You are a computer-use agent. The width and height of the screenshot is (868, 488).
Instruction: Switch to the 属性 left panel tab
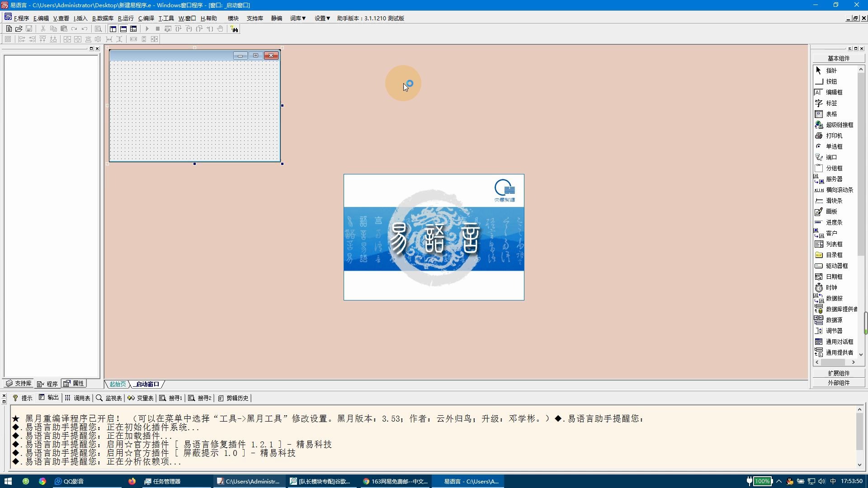tap(74, 383)
